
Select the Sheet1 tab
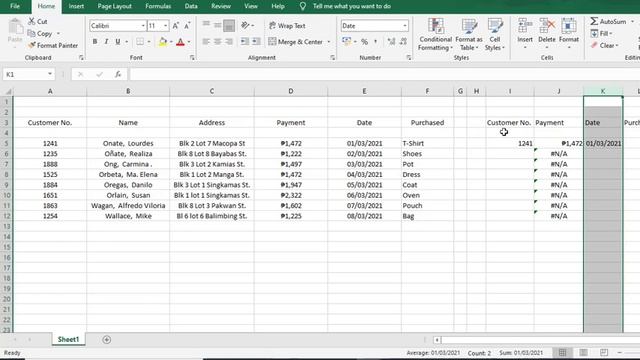pos(68,339)
